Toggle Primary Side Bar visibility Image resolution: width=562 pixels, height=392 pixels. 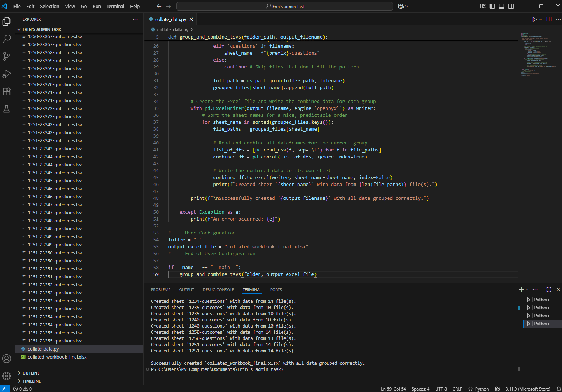click(492, 6)
